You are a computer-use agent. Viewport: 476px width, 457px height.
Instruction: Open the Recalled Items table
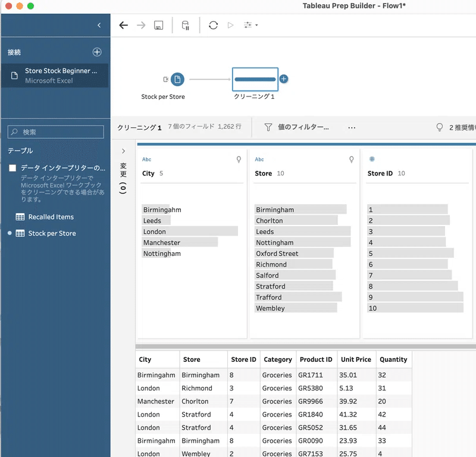51,217
